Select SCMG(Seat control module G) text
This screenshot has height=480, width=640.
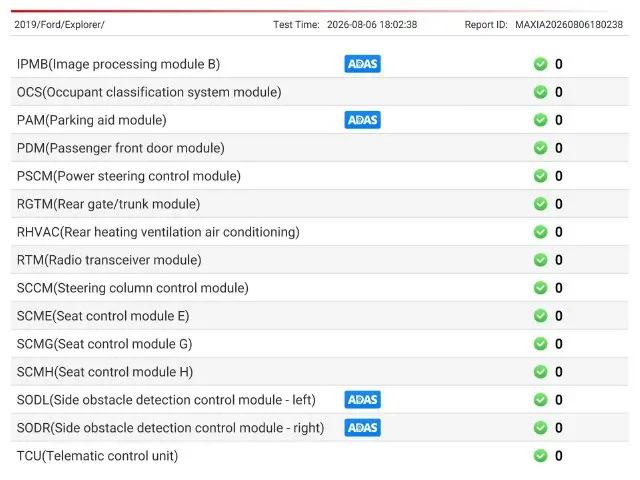pos(104,344)
